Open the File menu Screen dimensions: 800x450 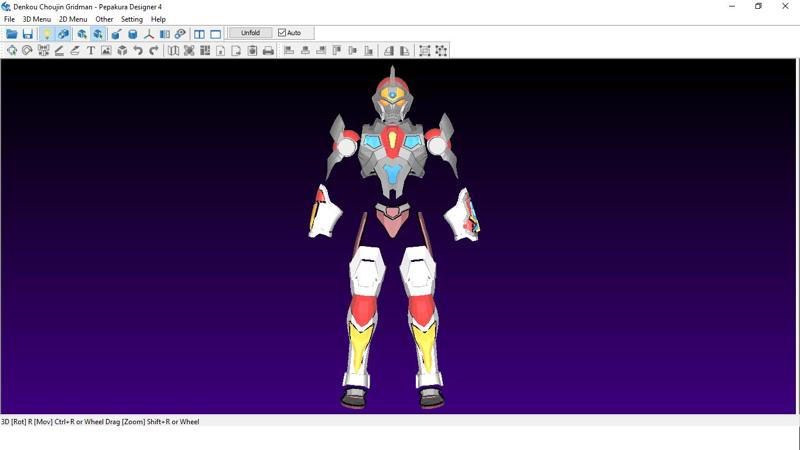click(9, 19)
